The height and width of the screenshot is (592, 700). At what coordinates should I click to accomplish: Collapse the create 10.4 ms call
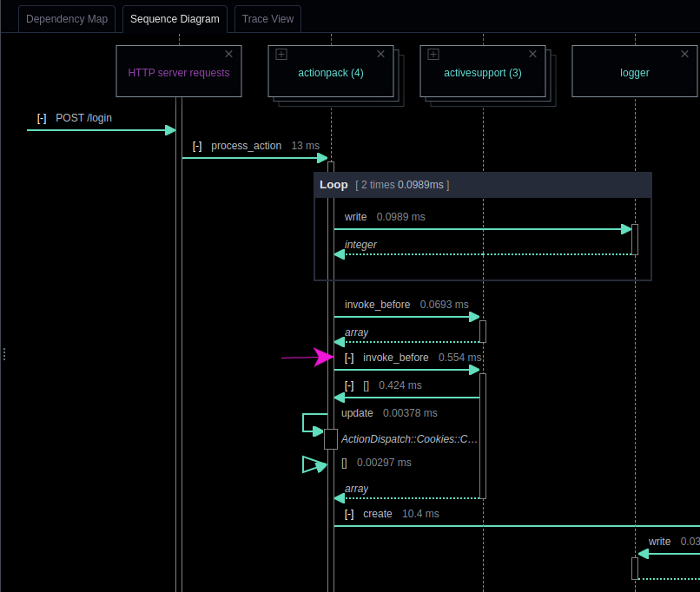point(349,514)
